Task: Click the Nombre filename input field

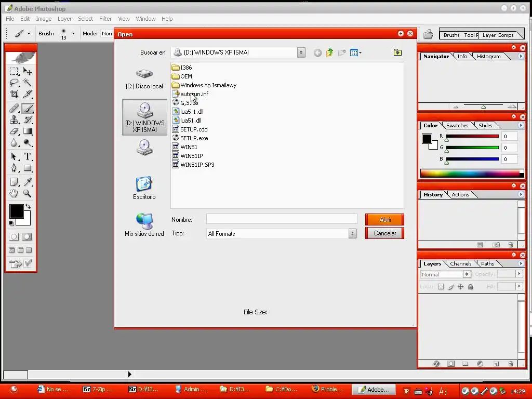Action: pyautogui.click(x=282, y=219)
